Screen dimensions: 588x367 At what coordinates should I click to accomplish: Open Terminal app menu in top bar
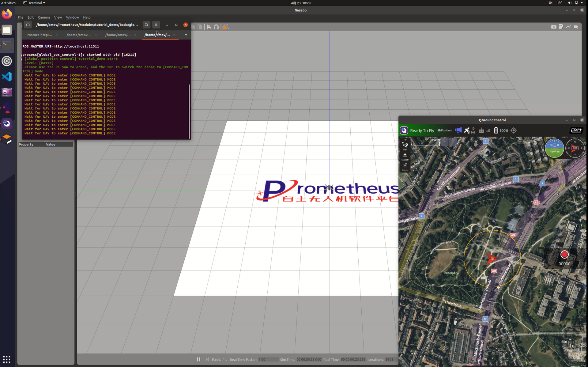pyautogui.click(x=34, y=3)
